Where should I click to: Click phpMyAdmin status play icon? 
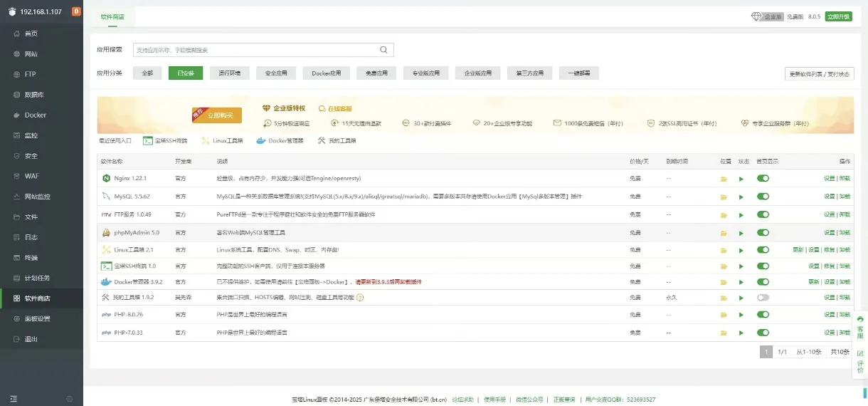pyautogui.click(x=741, y=233)
